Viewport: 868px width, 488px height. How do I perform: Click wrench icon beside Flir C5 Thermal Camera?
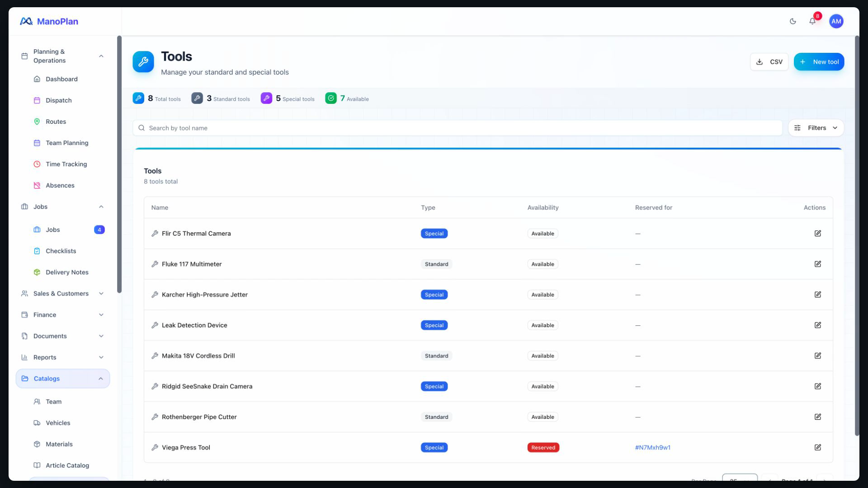(x=155, y=234)
